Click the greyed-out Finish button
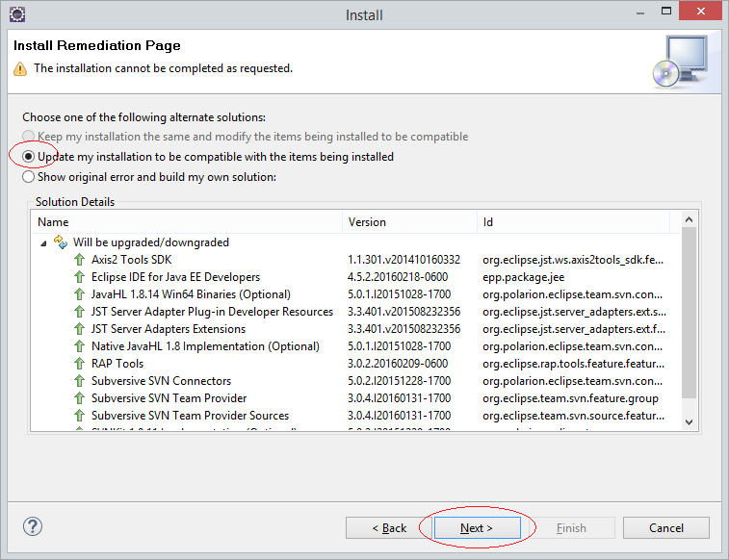 [571, 528]
